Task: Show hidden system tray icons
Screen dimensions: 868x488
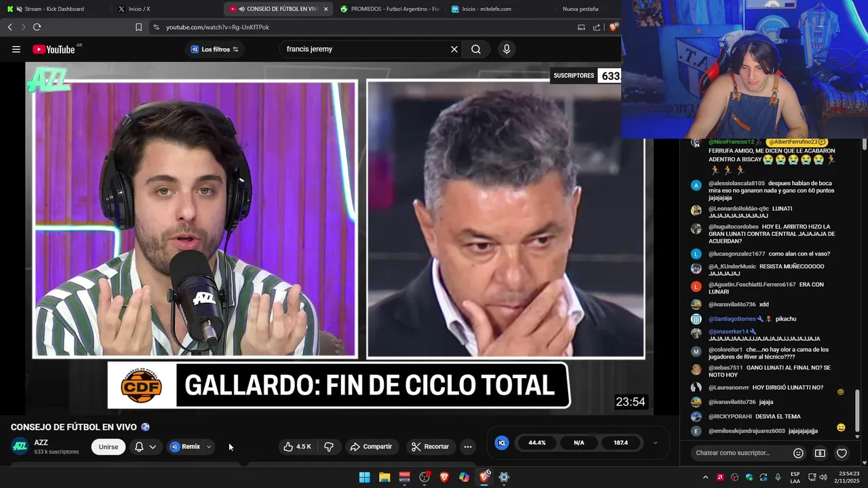Action: [x=705, y=477]
